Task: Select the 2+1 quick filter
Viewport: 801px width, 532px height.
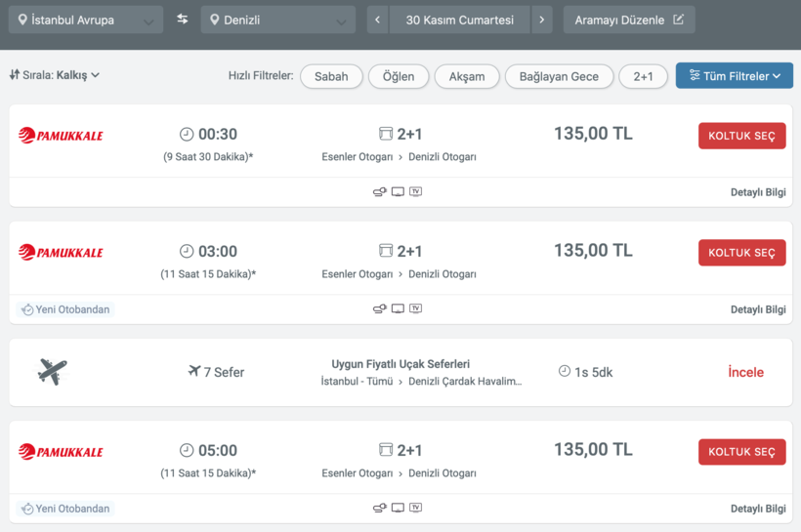Action: 643,76
